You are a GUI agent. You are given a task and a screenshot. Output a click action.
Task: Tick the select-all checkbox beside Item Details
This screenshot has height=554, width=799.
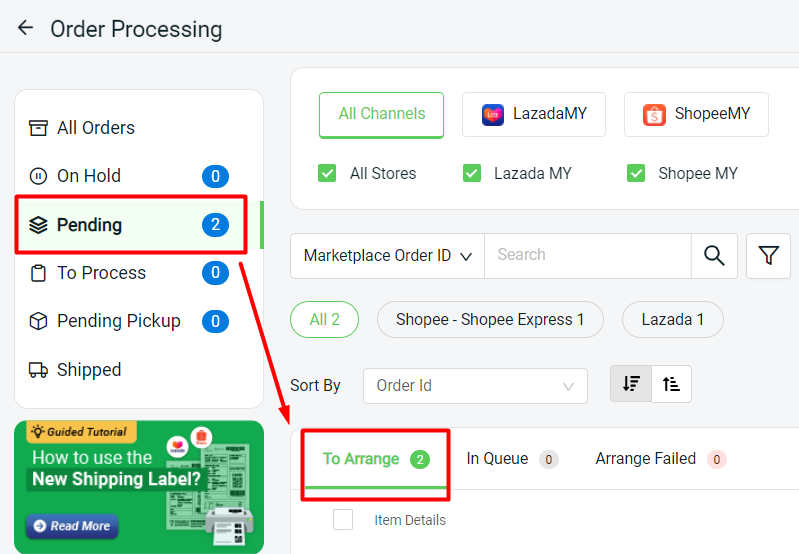343,520
